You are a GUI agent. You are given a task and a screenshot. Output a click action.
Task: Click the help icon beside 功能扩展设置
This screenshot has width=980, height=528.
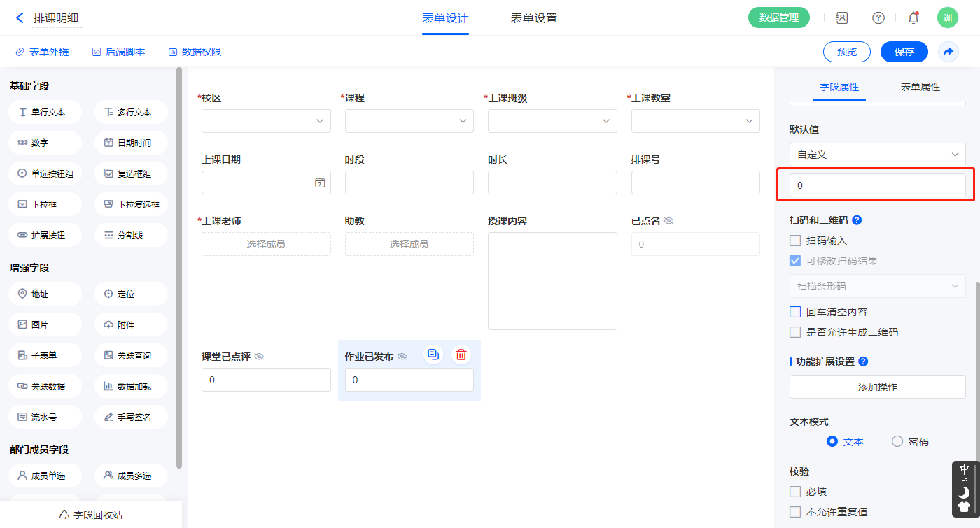863,362
